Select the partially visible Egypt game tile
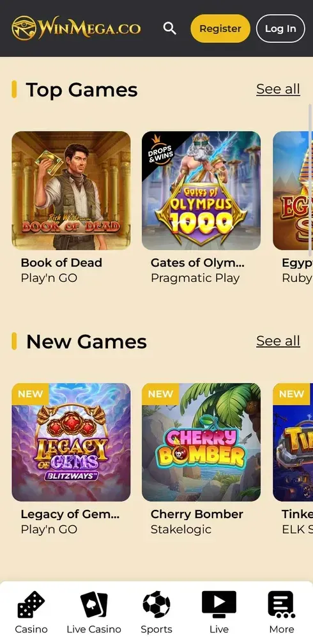 click(x=293, y=190)
